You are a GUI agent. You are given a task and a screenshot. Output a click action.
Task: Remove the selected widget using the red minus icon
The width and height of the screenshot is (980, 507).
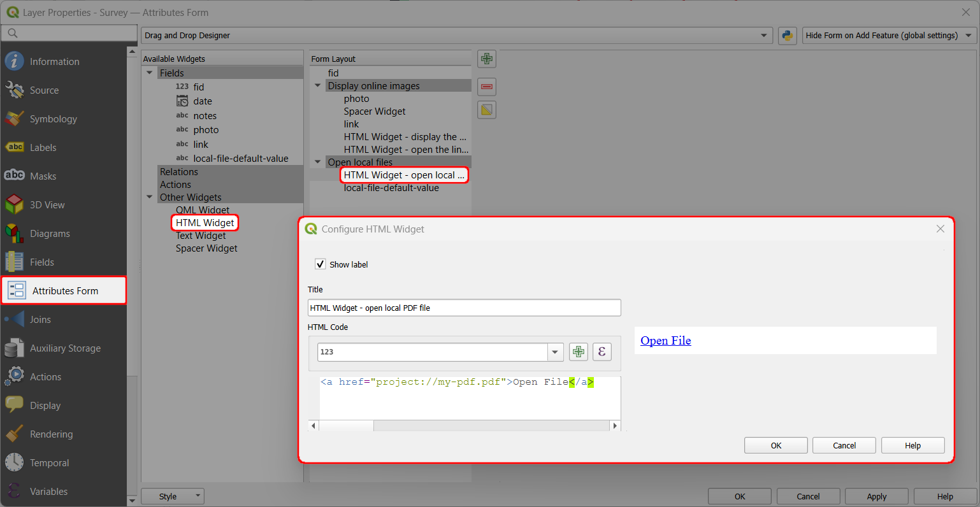(486, 87)
